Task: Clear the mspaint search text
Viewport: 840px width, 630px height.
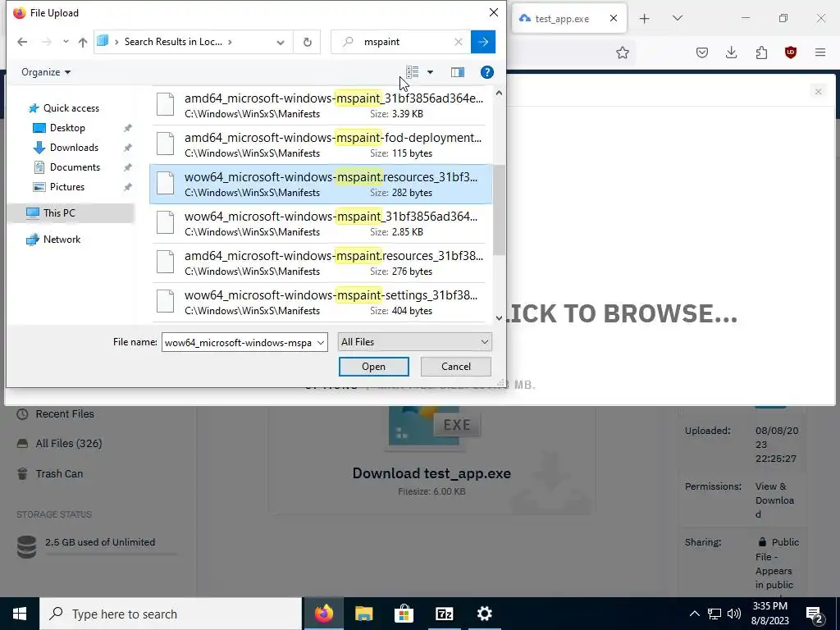Action: pos(458,42)
